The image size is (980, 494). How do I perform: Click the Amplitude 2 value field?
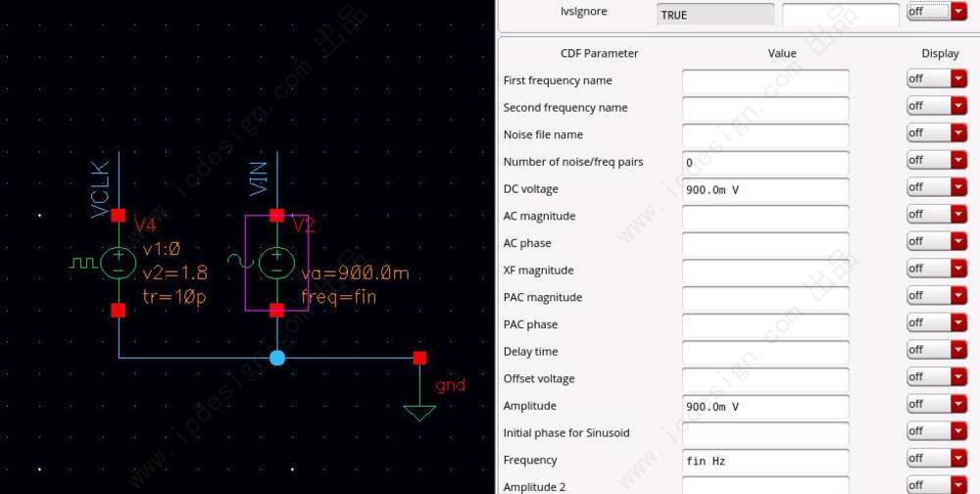(765, 486)
